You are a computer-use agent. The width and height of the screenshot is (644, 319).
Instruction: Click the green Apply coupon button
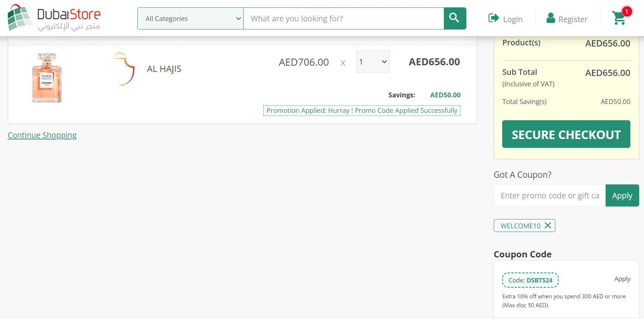622,195
